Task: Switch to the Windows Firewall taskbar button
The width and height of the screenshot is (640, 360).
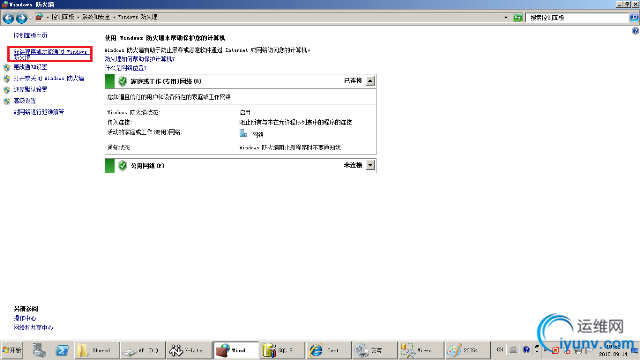Action: pyautogui.click(x=236, y=350)
